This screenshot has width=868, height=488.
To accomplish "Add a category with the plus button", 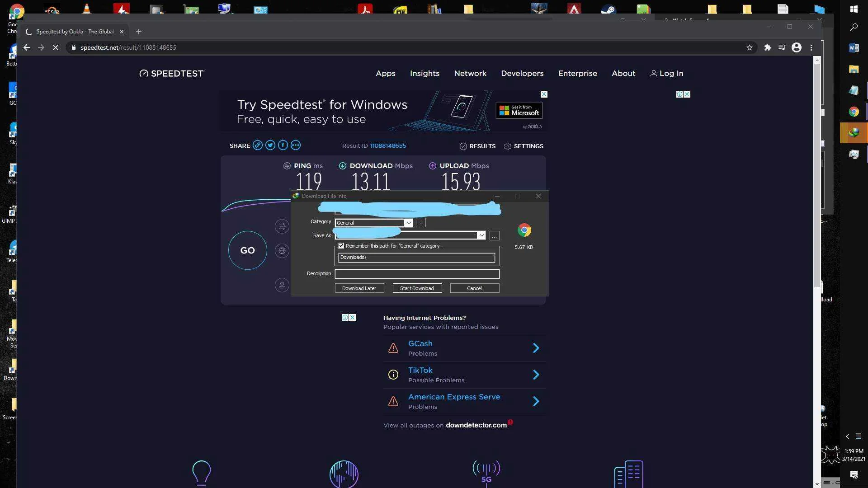I will pos(421,223).
